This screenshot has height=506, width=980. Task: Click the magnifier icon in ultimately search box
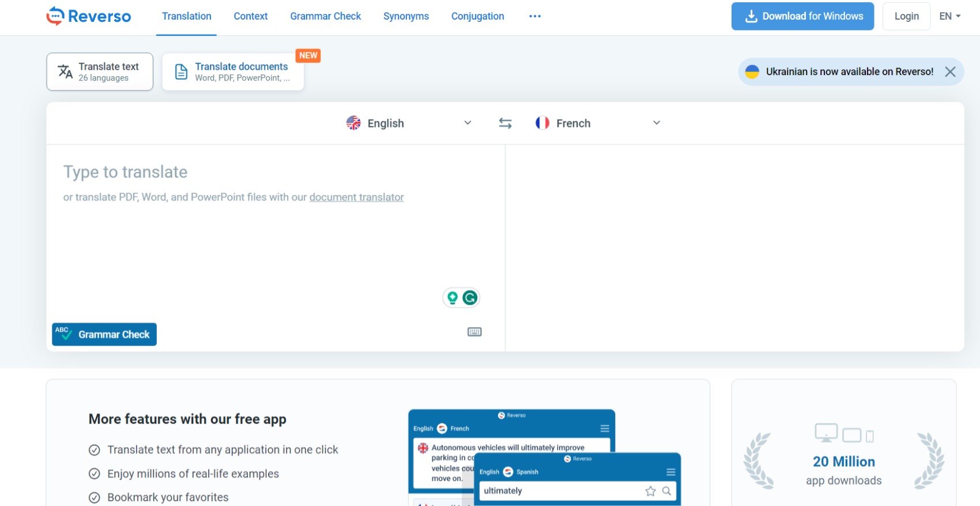tap(666, 491)
